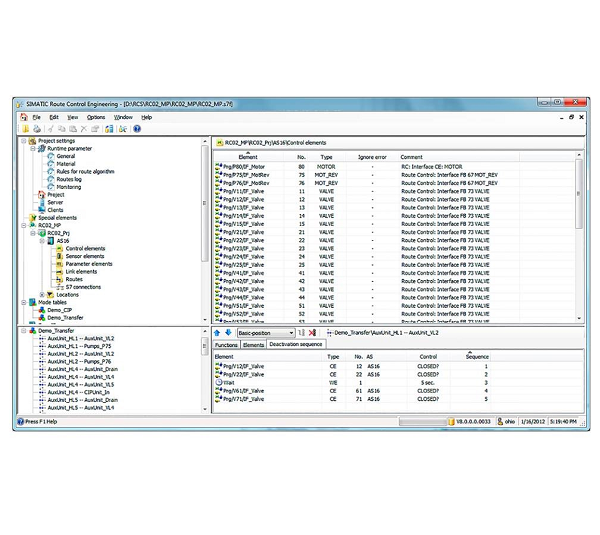The height and width of the screenshot is (535, 600).
Task: Click the Control elements folder icon in tree
Action: point(60,249)
